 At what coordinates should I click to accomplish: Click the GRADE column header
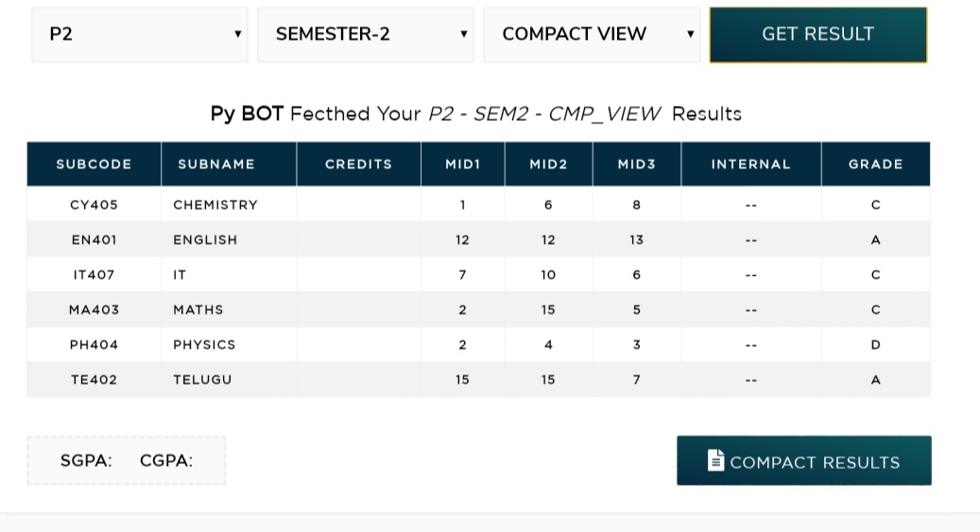pos(876,163)
